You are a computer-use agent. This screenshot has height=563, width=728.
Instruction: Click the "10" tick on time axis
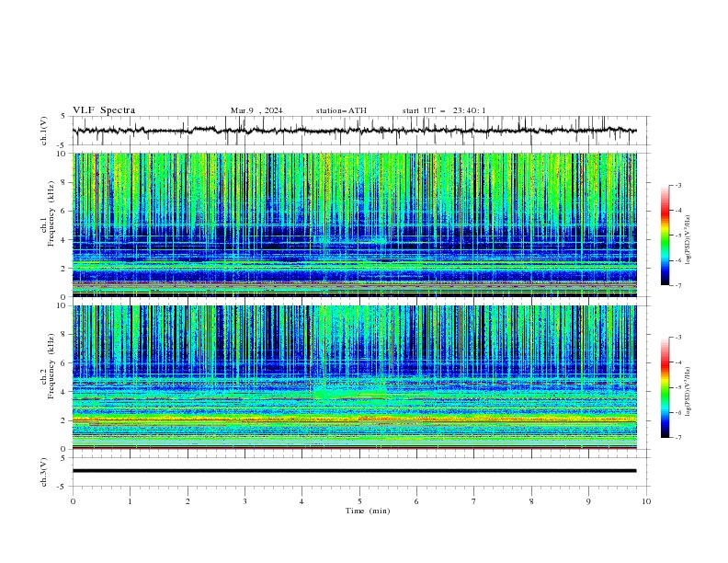(x=646, y=501)
